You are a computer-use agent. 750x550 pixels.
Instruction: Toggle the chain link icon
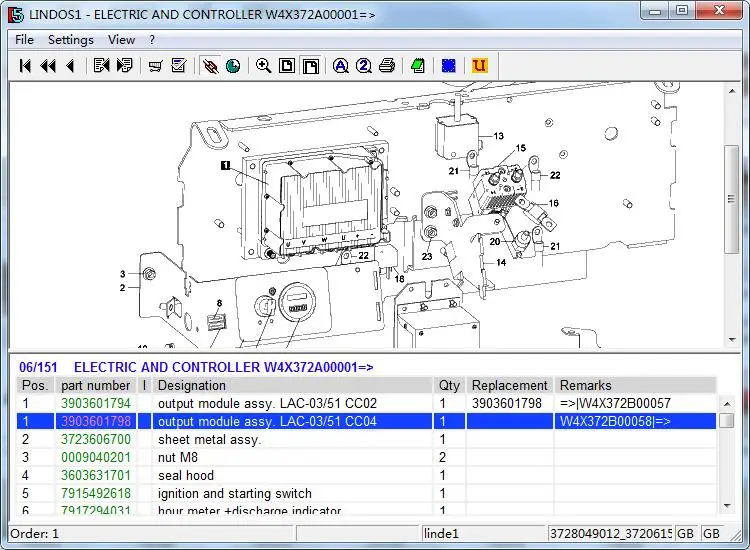pyautogui.click(x=210, y=66)
